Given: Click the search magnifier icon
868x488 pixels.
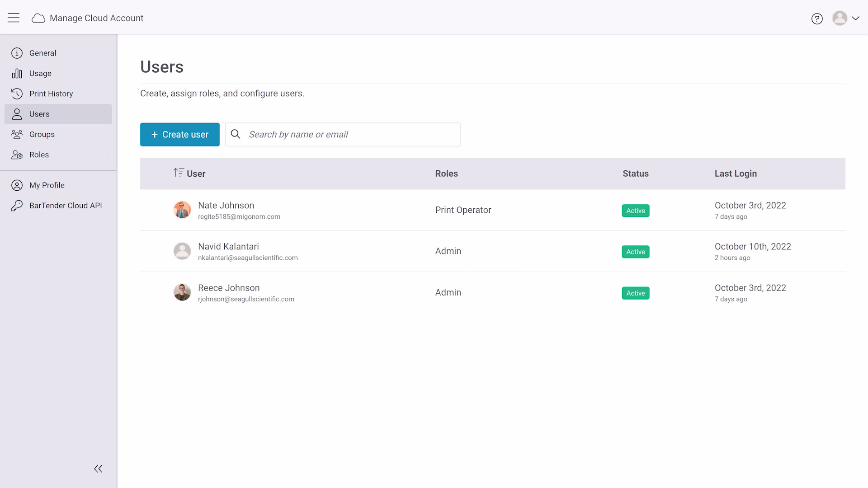Looking at the screenshot, I should pyautogui.click(x=236, y=134).
